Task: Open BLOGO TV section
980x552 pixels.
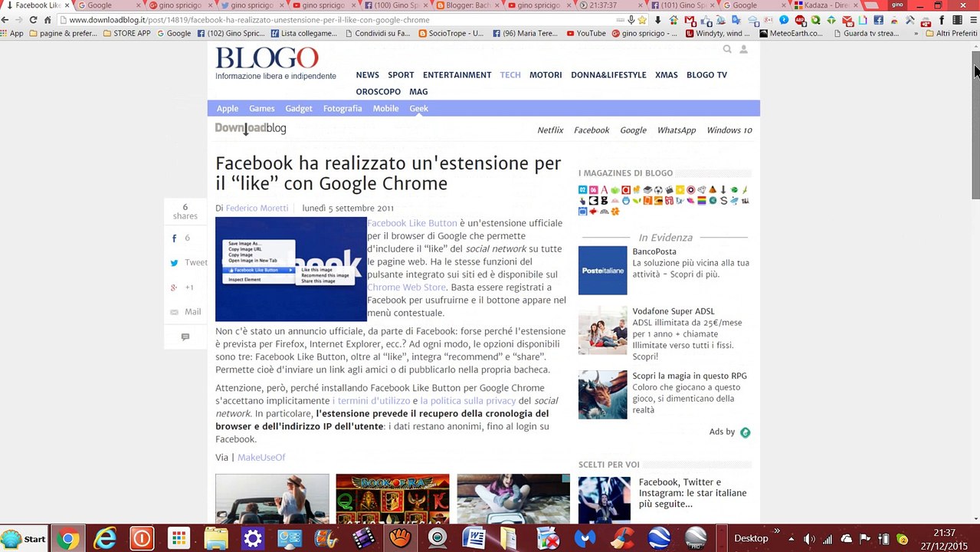Action: 706,75
